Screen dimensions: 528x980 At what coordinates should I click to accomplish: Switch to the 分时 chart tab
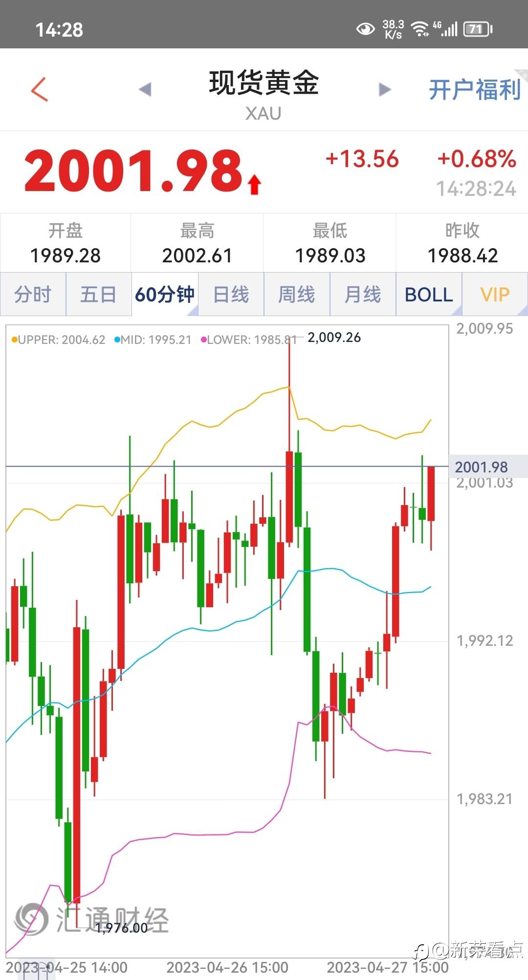[33, 295]
